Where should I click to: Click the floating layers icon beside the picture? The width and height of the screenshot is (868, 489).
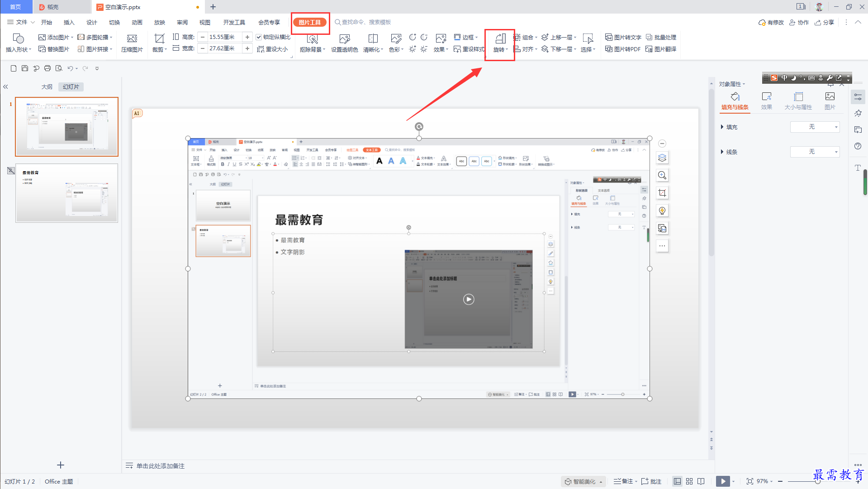click(x=662, y=158)
